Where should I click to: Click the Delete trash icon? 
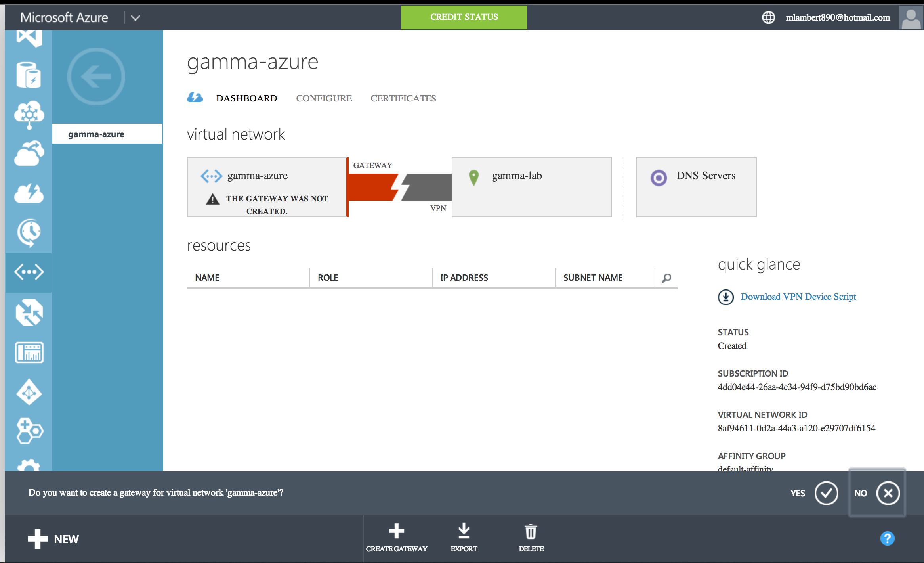531,532
